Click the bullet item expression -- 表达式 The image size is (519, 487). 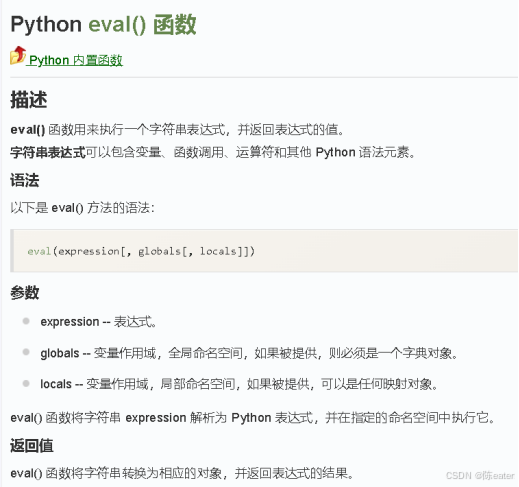[98, 322]
